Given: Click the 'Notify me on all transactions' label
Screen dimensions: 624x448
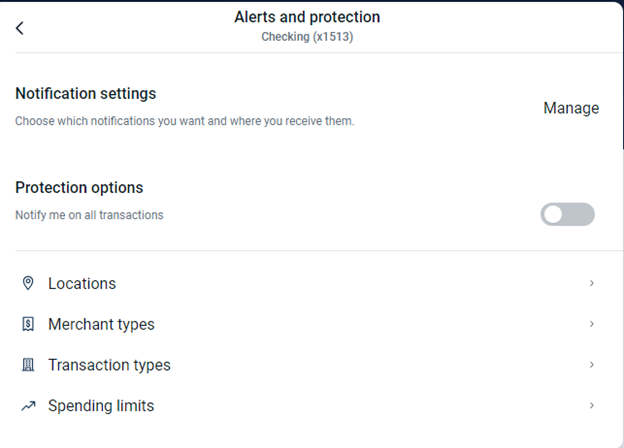Looking at the screenshot, I should coord(89,215).
